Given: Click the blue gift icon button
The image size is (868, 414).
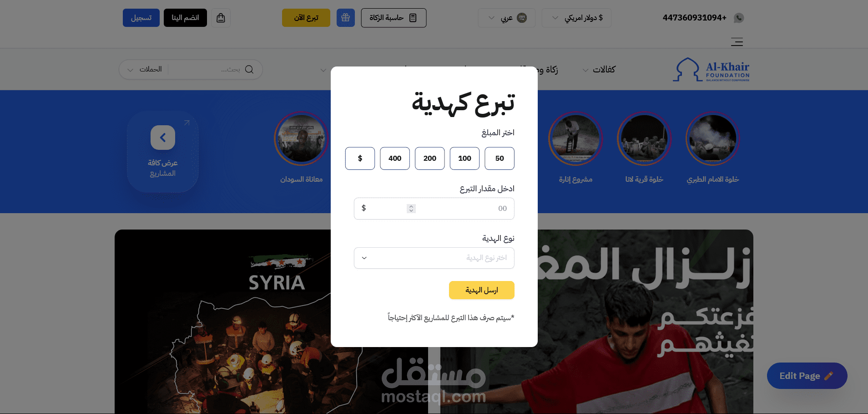Looking at the screenshot, I should pyautogui.click(x=346, y=18).
